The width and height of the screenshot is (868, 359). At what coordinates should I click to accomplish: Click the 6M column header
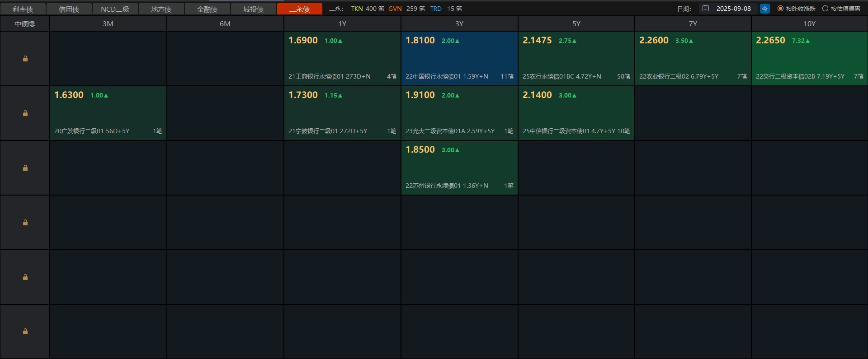(x=225, y=23)
